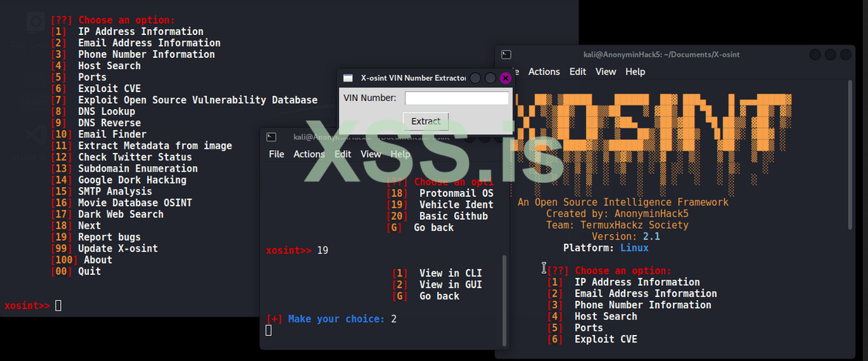Open Actions menu in right X-osint terminal

[544, 71]
